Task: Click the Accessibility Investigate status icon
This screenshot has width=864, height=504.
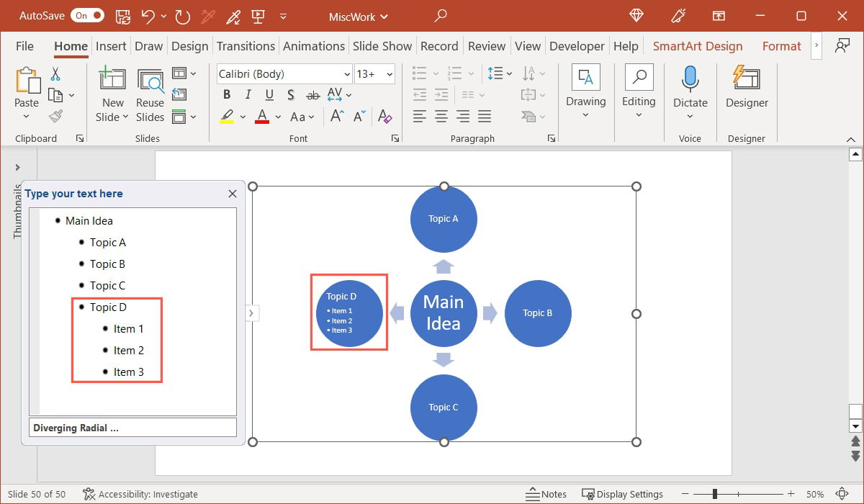Action: [x=89, y=494]
